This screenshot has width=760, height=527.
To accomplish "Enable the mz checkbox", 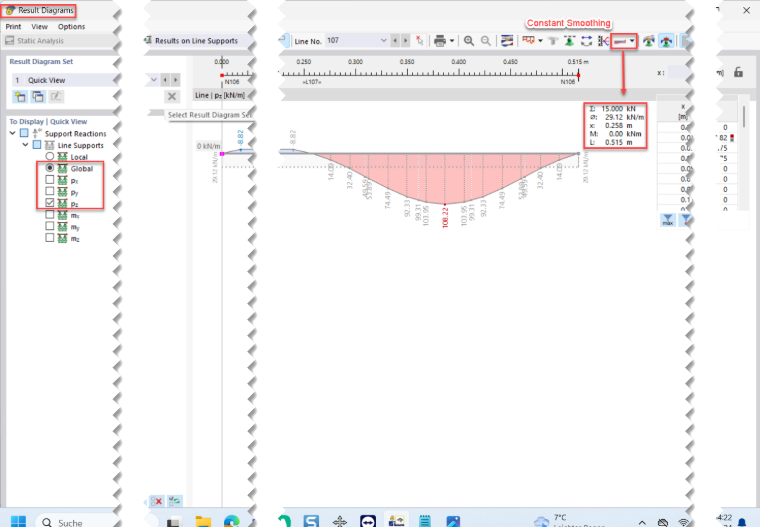I will click(49, 238).
